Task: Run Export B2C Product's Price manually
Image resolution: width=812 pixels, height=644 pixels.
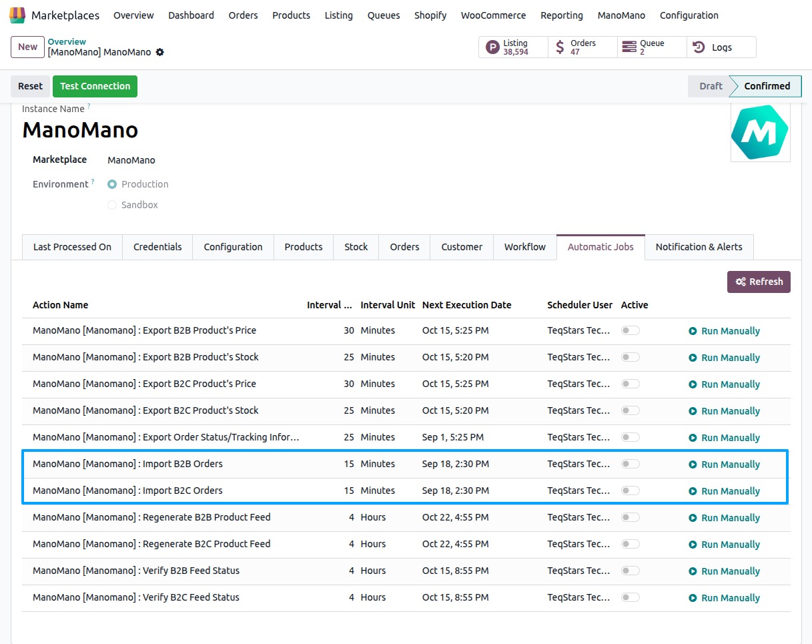Action: pos(724,384)
